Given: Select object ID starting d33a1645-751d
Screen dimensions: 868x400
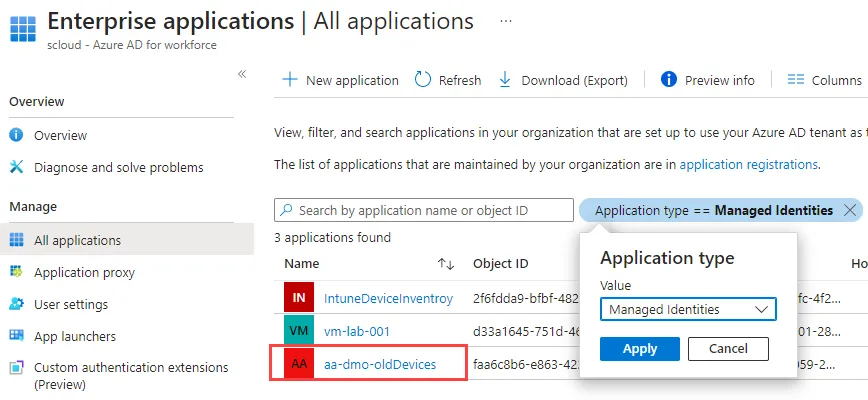Looking at the screenshot, I should (526, 331).
